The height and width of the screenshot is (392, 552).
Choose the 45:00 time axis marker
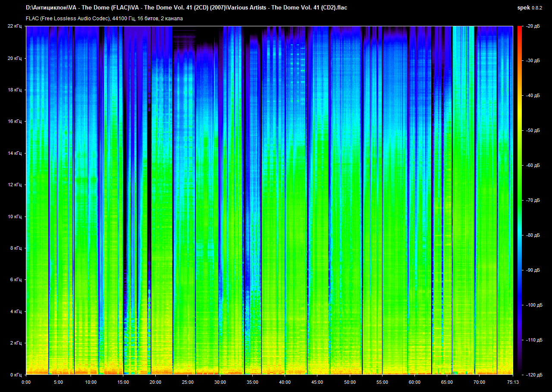pos(317,382)
